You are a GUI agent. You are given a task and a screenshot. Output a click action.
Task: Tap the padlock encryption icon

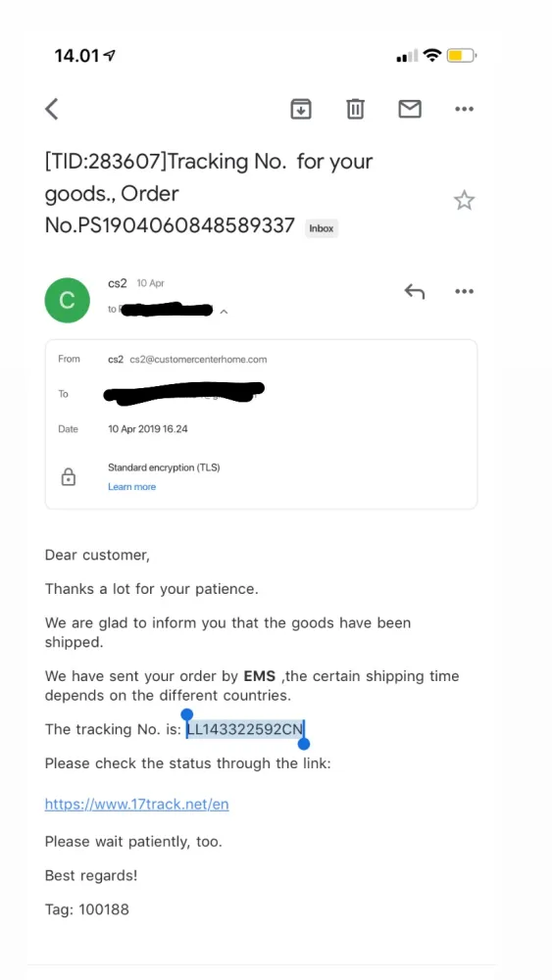[x=68, y=477]
